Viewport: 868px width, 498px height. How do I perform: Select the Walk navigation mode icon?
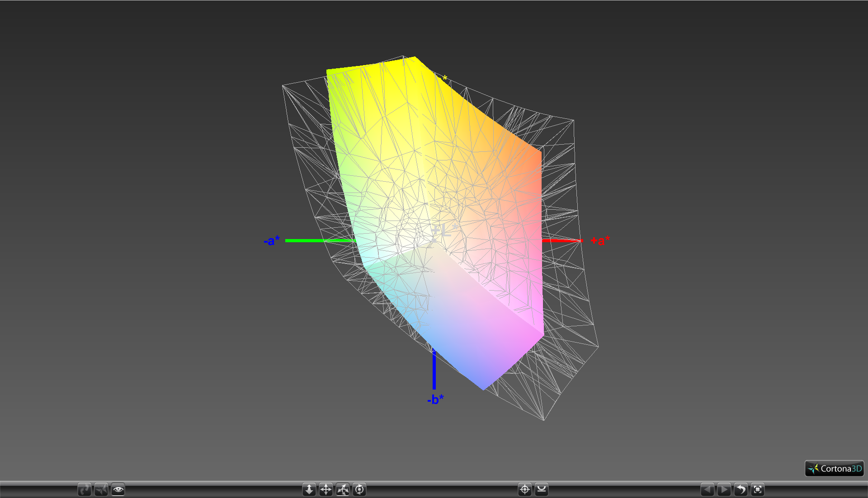[84, 489]
